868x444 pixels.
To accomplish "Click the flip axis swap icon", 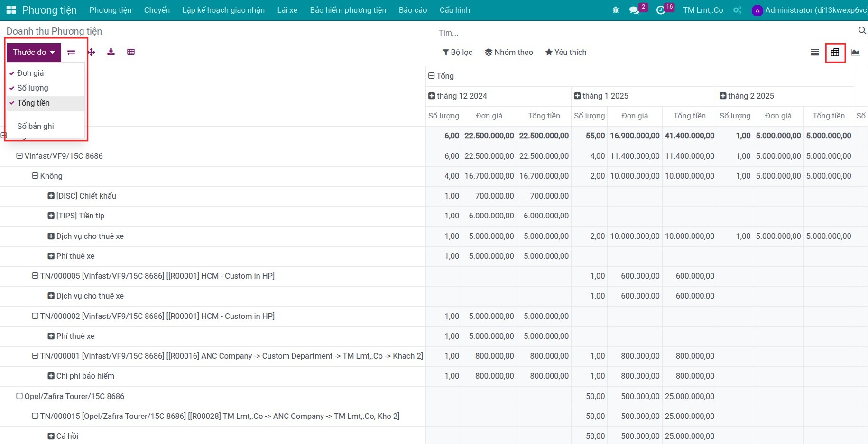I will (x=71, y=52).
